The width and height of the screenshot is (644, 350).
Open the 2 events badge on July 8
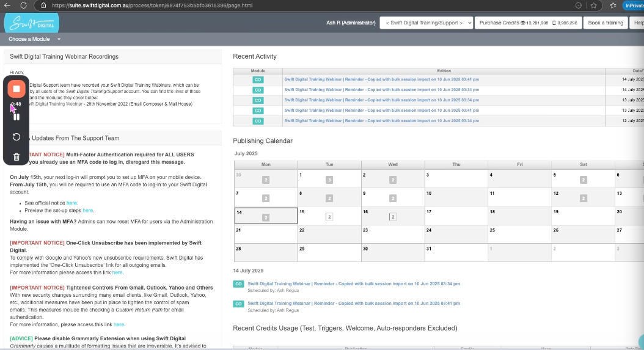tap(329, 199)
